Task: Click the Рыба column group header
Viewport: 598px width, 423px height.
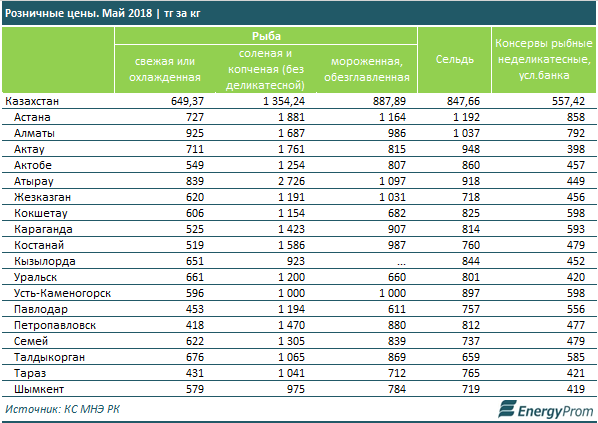Action: point(266,36)
